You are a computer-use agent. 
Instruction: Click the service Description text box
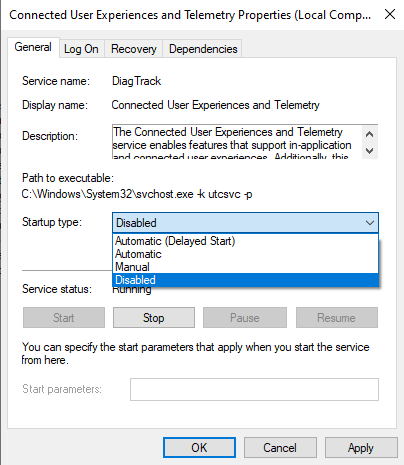tap(237, 141)
